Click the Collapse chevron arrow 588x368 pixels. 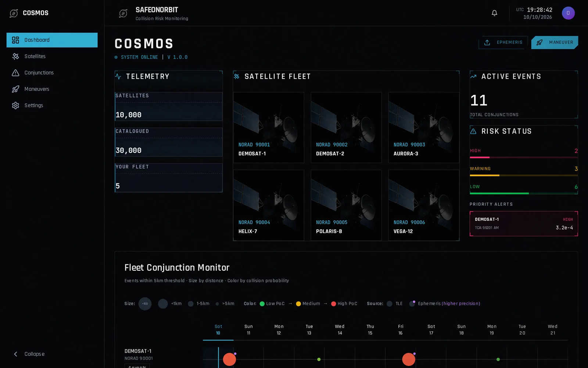pos(15,354)
